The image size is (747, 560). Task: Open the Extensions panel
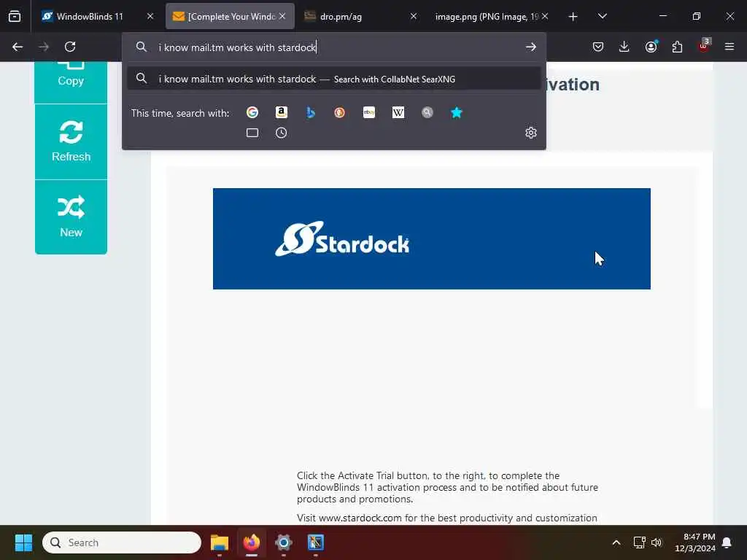677,47
